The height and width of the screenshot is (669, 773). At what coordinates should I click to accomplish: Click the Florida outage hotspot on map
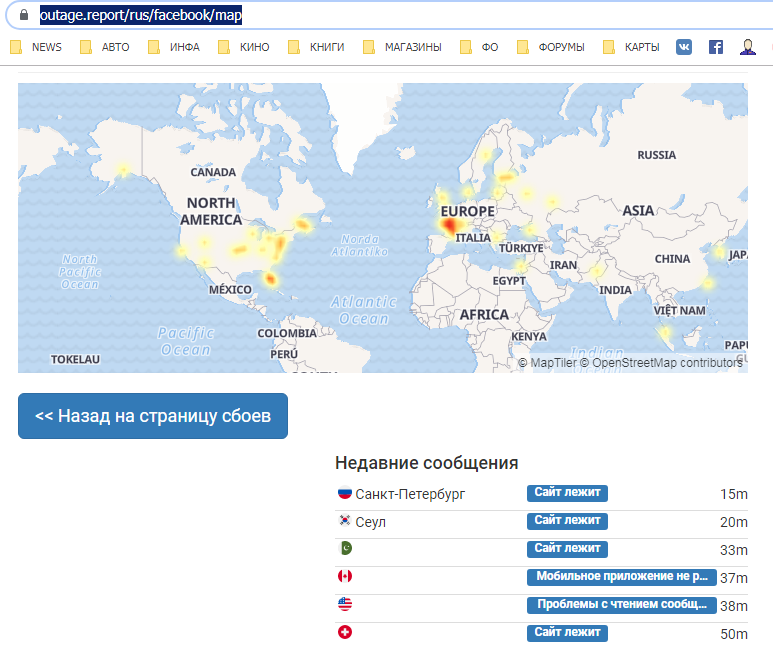[270, 280]
